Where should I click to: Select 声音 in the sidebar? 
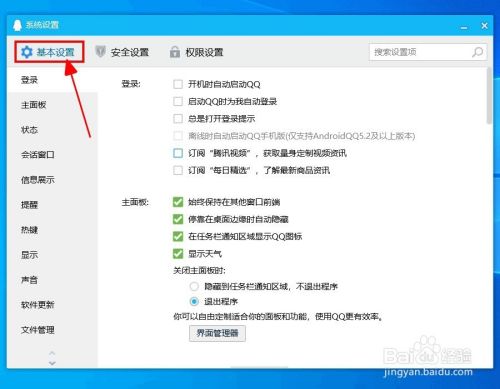click(x=29, y=280)
